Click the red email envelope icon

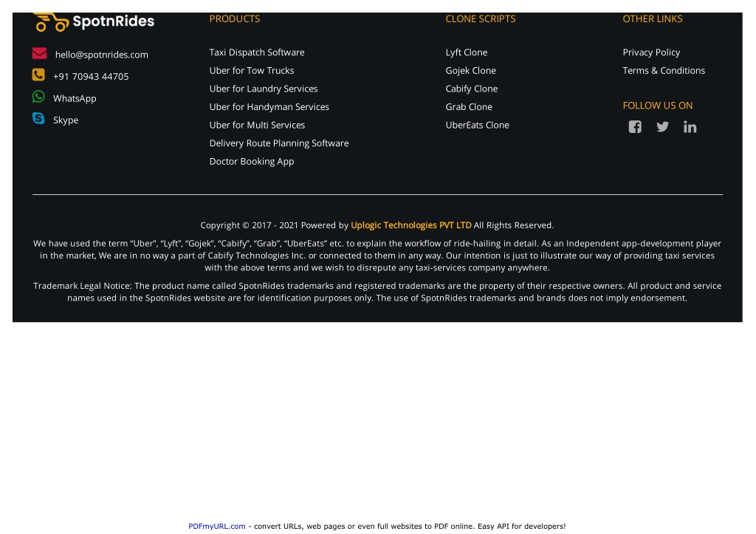40,53
